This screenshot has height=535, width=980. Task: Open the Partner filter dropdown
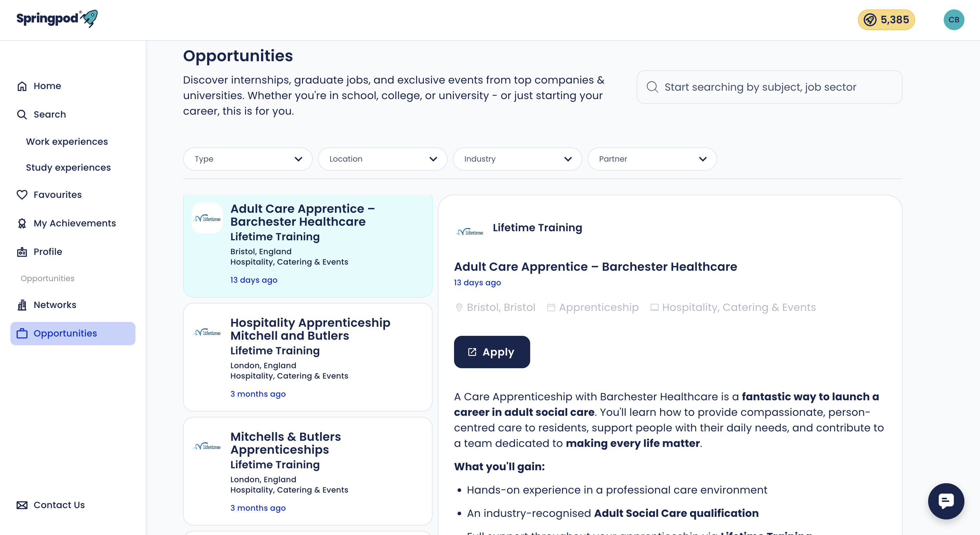652,159
